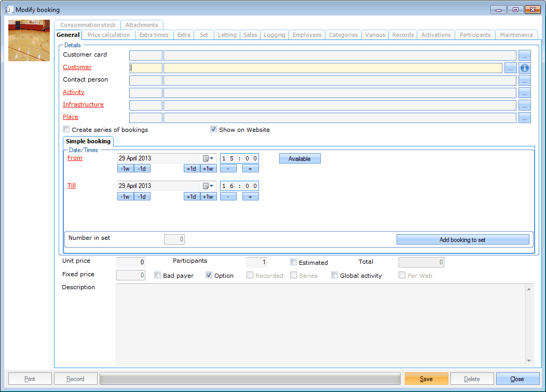Open the From date calendar dropdown
This screenshot has height=392, width=546.
[x=208, y=158]
